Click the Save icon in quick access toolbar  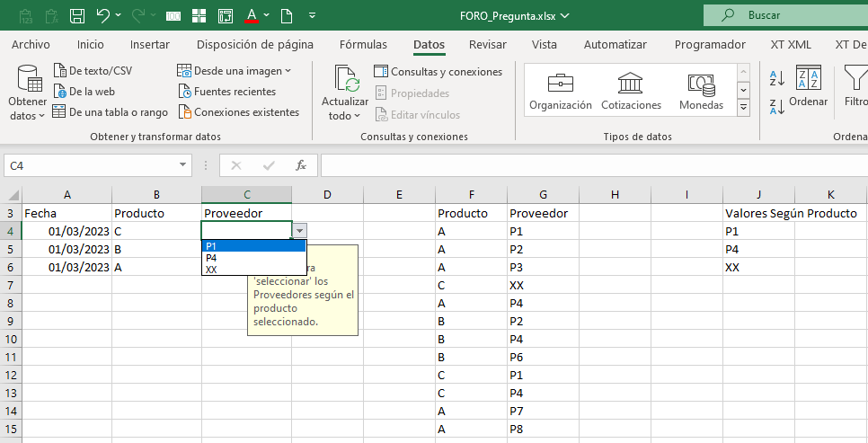(x=77, y=15)
